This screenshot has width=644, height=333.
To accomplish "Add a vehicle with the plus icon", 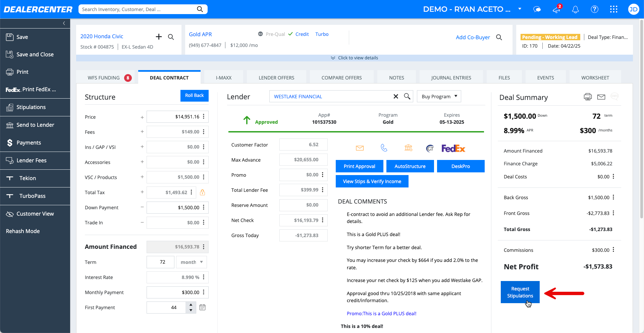I will 159,37.
